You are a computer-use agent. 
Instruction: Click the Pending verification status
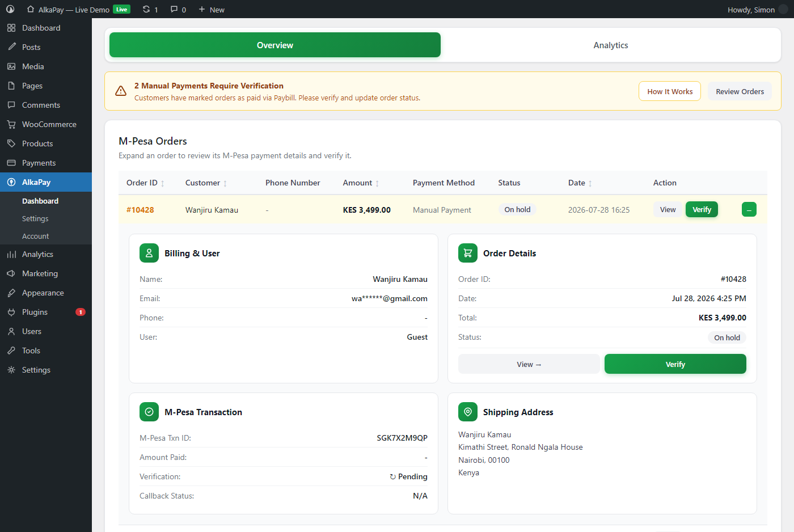(x=408, y=476)
